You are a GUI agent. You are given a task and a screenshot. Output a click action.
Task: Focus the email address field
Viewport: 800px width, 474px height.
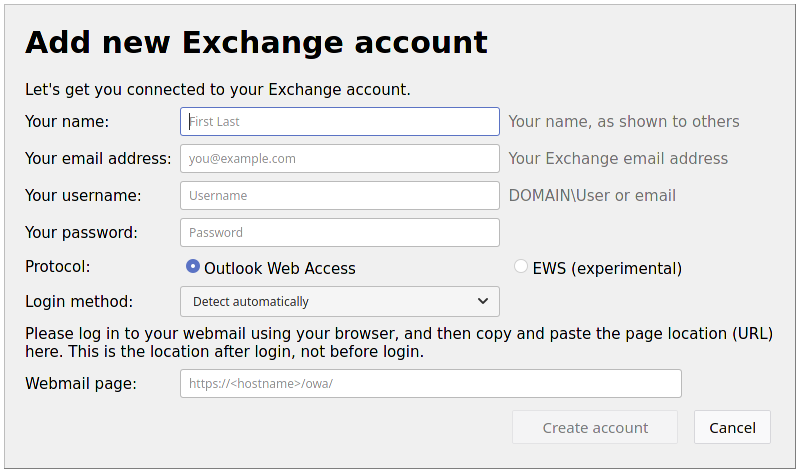(x=340, y=159)
